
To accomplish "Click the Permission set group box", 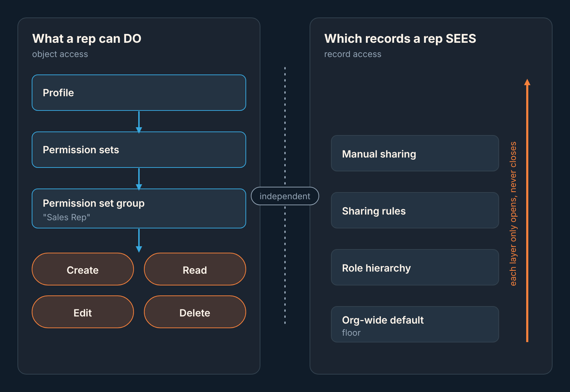I will point(139,208).
